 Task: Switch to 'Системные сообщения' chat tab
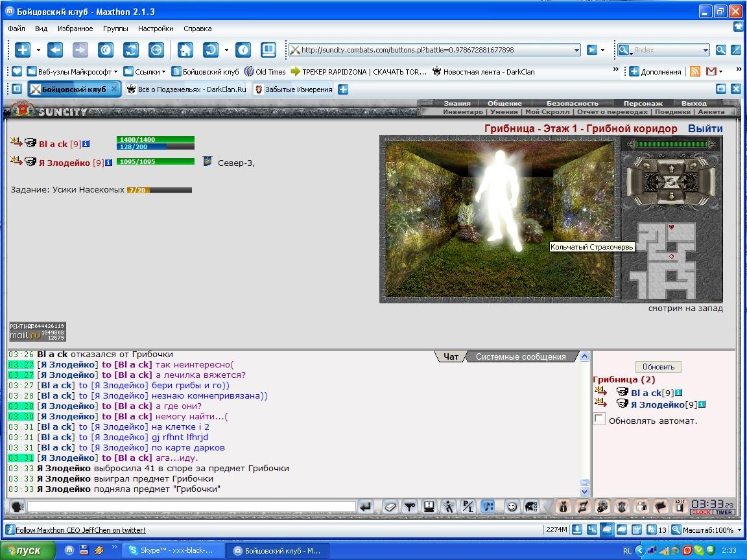click(521, 356)
